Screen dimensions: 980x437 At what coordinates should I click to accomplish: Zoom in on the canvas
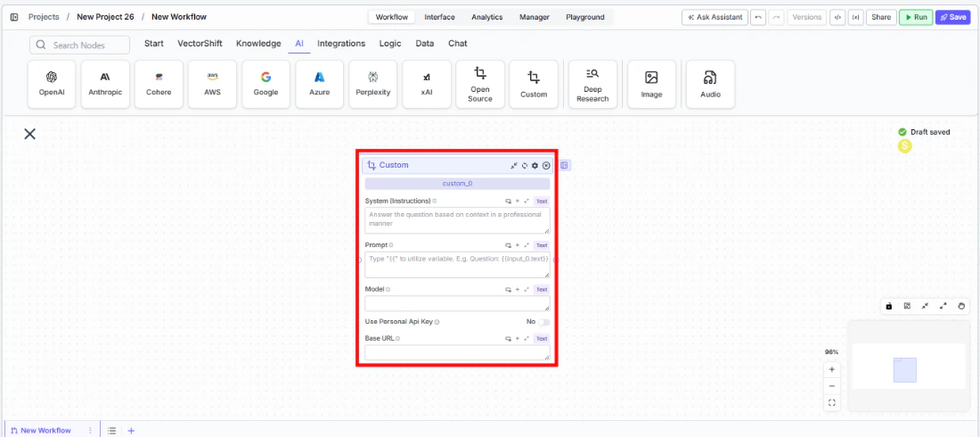[832, 369]
